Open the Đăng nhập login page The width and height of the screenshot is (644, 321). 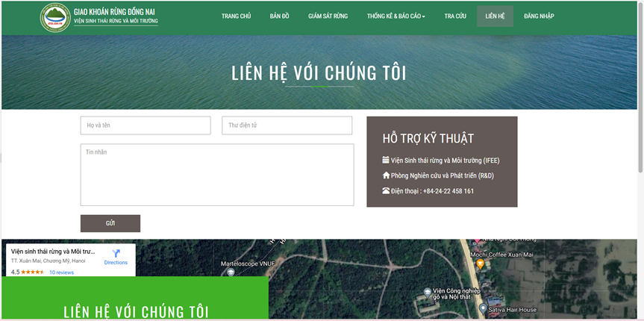(x=539, y=16)
